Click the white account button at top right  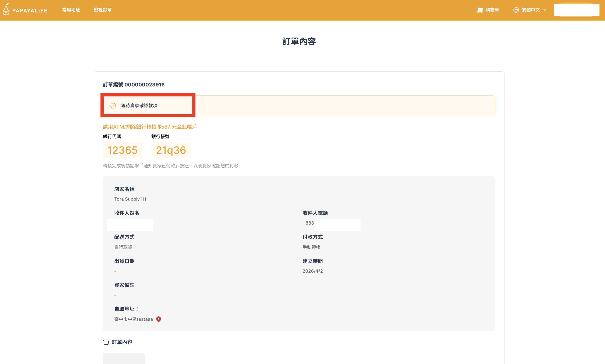tap(576, 10)
